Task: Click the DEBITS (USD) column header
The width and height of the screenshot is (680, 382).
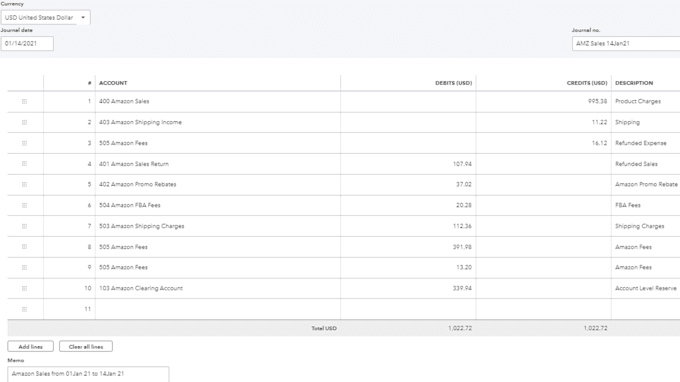Action: tap(454, 83)
